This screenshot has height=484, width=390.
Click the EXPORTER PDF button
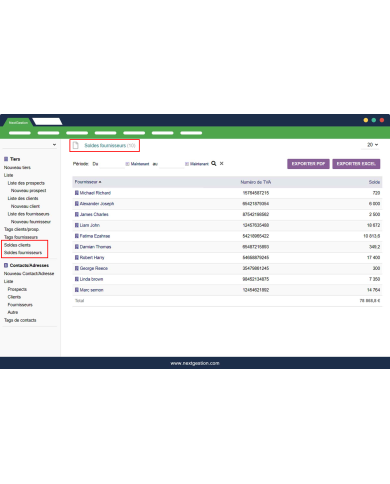[x=308, y=164]
